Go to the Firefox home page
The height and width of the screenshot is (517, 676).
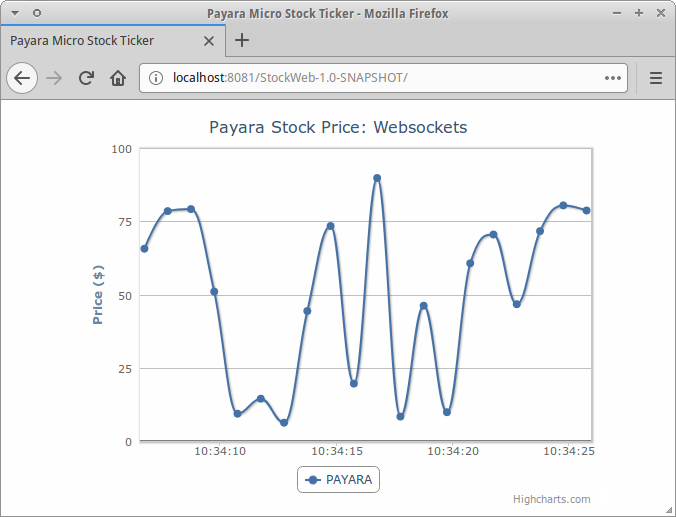[118, 78]
